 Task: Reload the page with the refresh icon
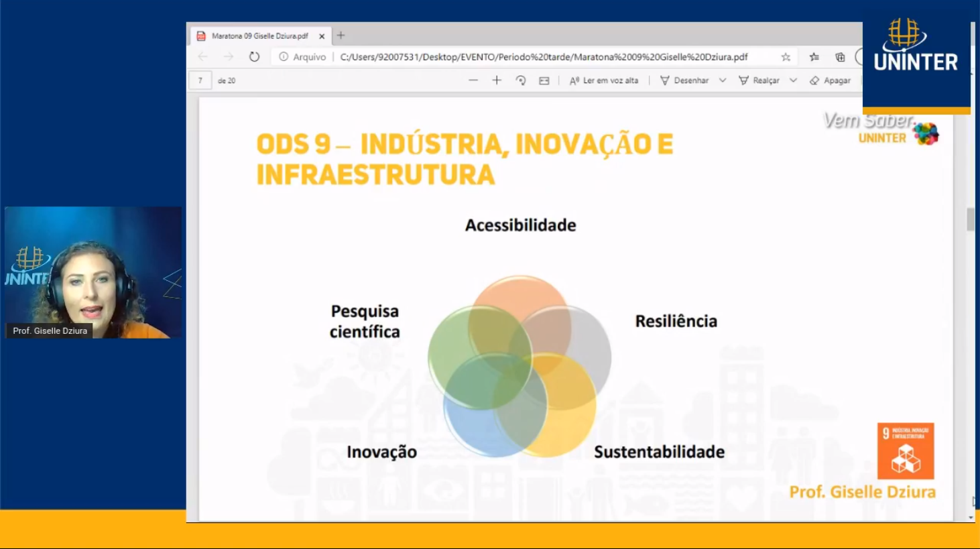[x=254, y=57]
